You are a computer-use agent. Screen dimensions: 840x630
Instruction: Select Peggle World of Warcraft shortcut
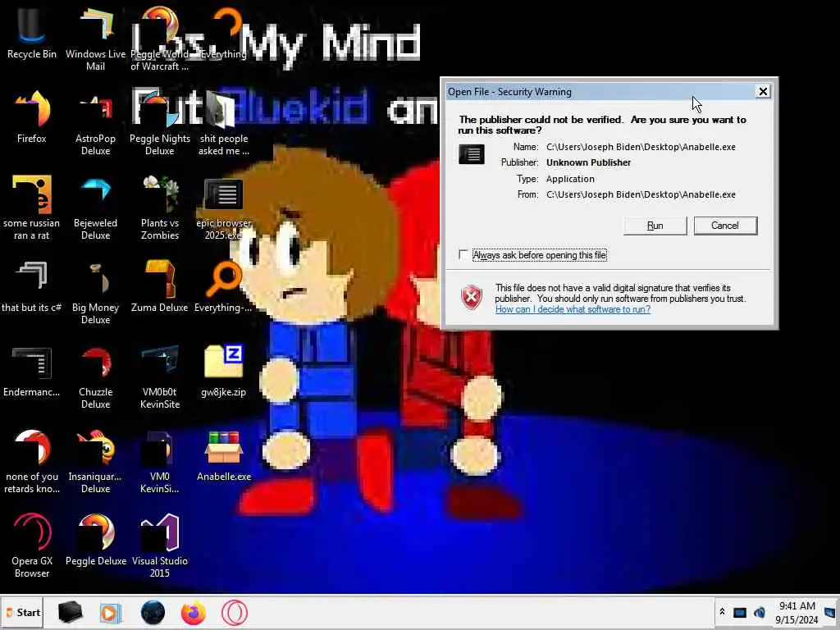(160, 38)
